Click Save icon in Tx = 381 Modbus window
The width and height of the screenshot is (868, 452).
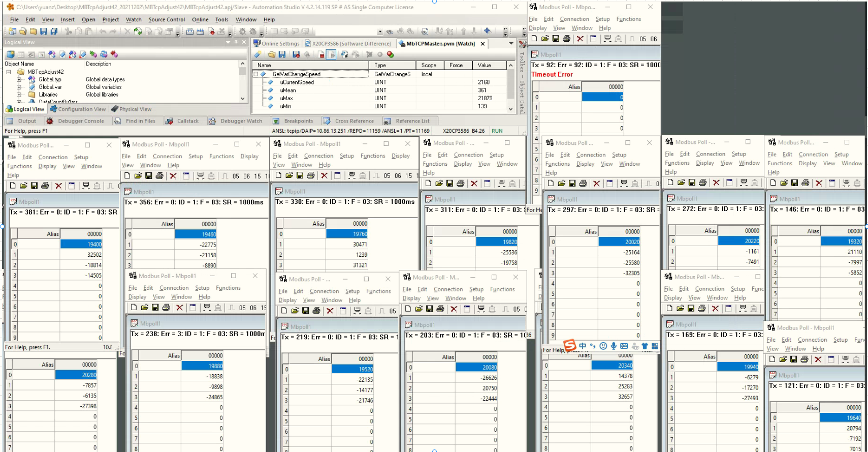(x=34, y=186)
